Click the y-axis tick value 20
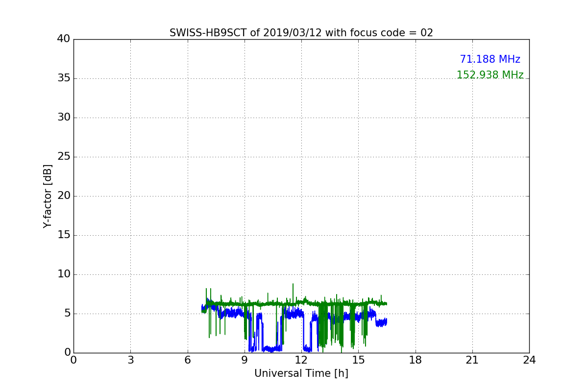The image size is (588, 392). [x=64, y=196]
